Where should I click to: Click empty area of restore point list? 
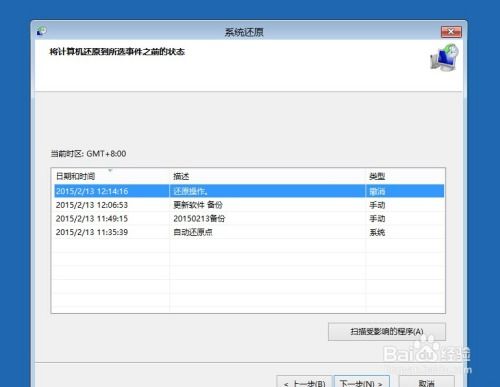coord(249,277)
